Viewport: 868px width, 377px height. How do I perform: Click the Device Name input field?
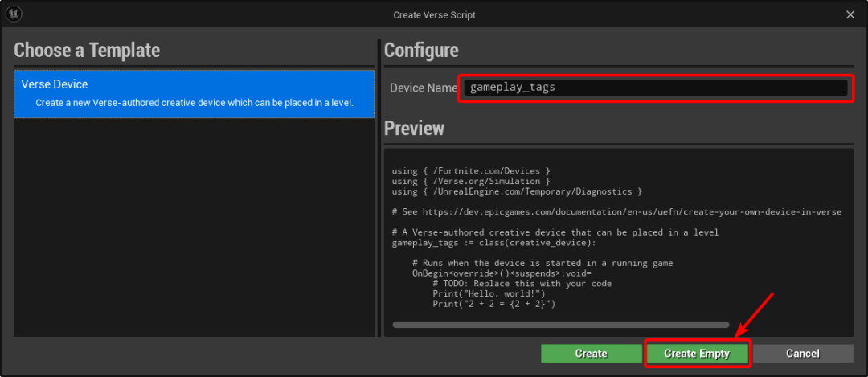point(656,88)
